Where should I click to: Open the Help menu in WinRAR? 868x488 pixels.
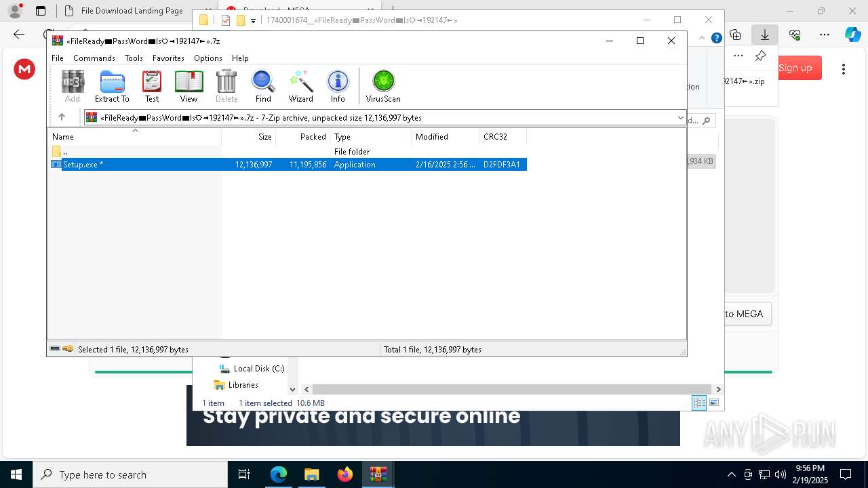coord(240,58)
